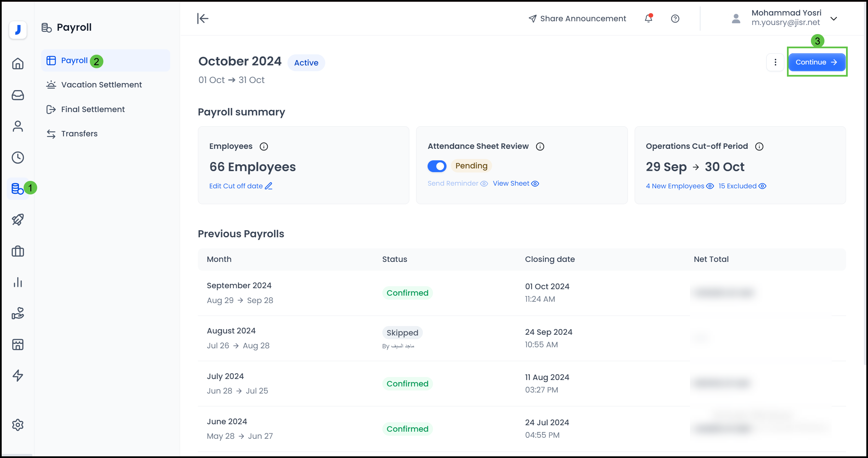
Task: Open the three-dot options menu near Continue
Action: 775,62
